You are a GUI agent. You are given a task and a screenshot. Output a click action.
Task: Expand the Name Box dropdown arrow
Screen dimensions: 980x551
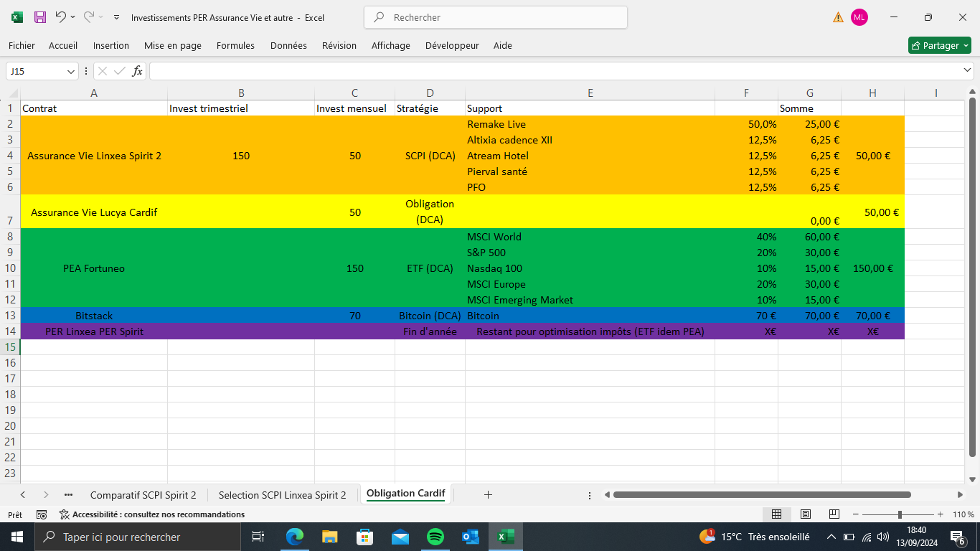pyautogui.click(x=71, y=71)
